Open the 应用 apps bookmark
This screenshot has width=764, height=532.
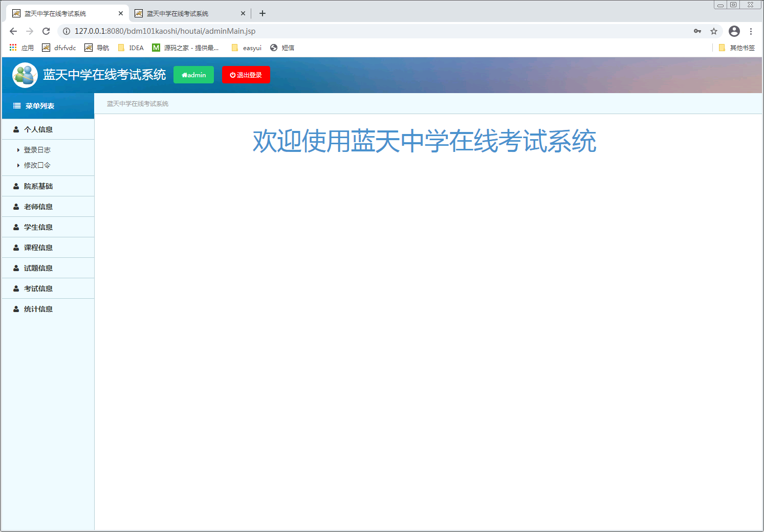[x=21, y=48]
